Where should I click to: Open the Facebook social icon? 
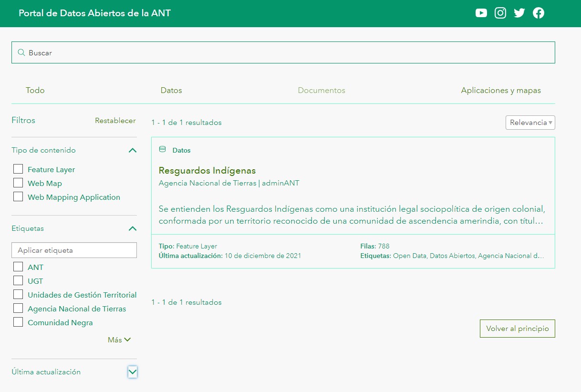pyautogui.click(x=539, y=13)
